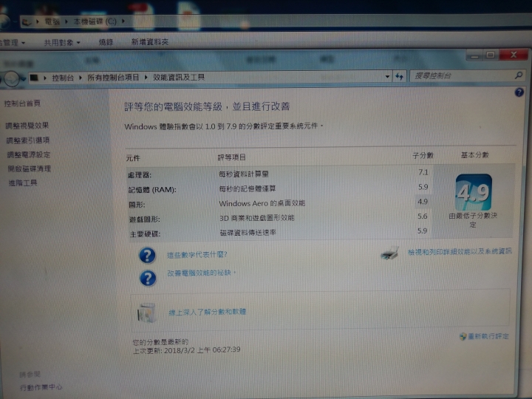This screenshot has height=399, width=532.
Task: Select 所有控制台項目 breadcrumb
Action: [x=113, y=78]
